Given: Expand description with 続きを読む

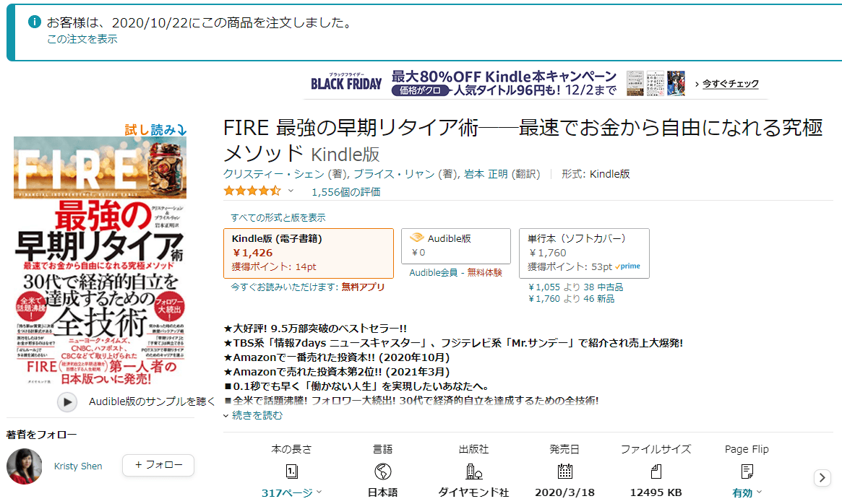Looking at the screenshot, I should pyautogui.click(x=257, y=415).
